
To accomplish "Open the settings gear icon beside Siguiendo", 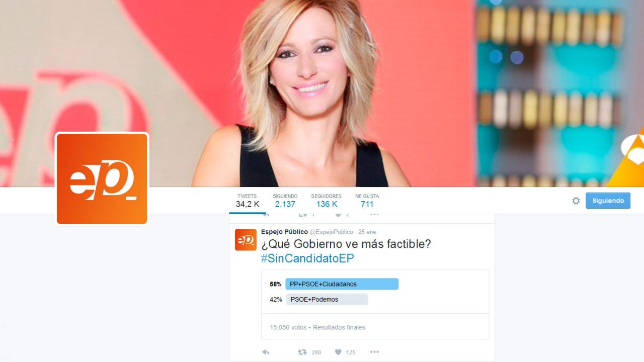I will pyautogui.click(x=576, y=201).
